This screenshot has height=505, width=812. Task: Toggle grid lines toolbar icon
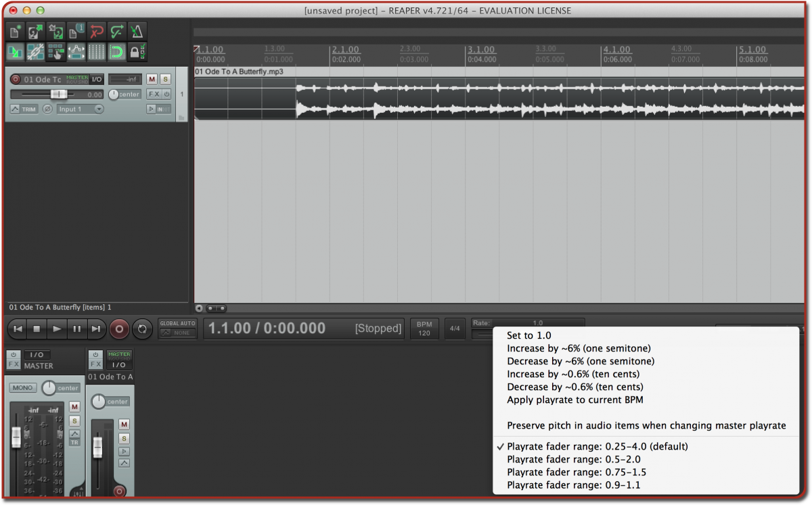(x=96, y=51)
